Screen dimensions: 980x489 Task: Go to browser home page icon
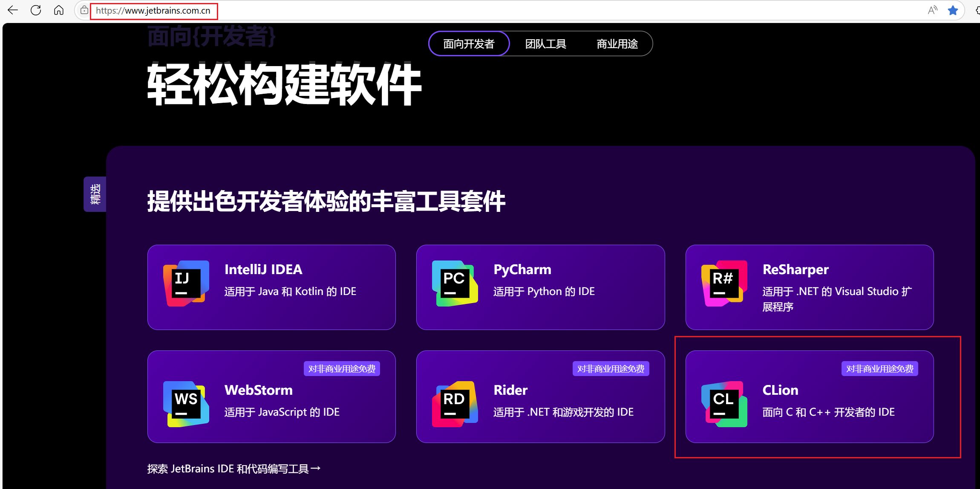pyautogui.click(x=59, y=10)
